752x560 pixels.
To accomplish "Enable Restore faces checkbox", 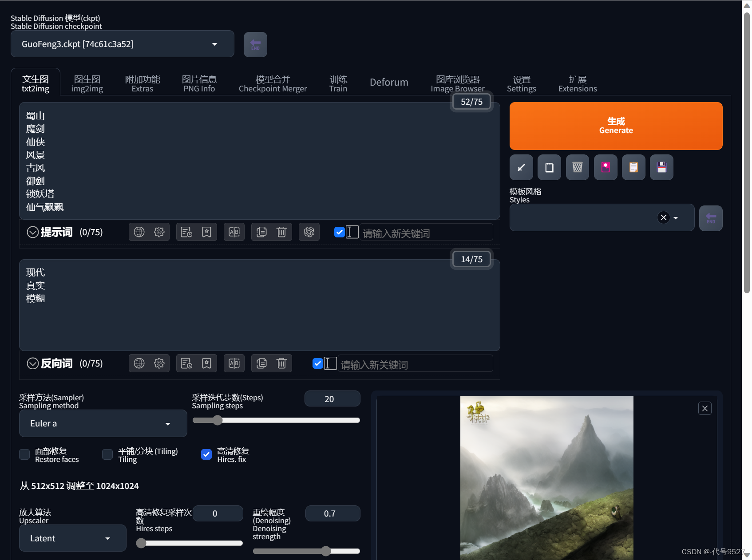I will pos(24,454).
